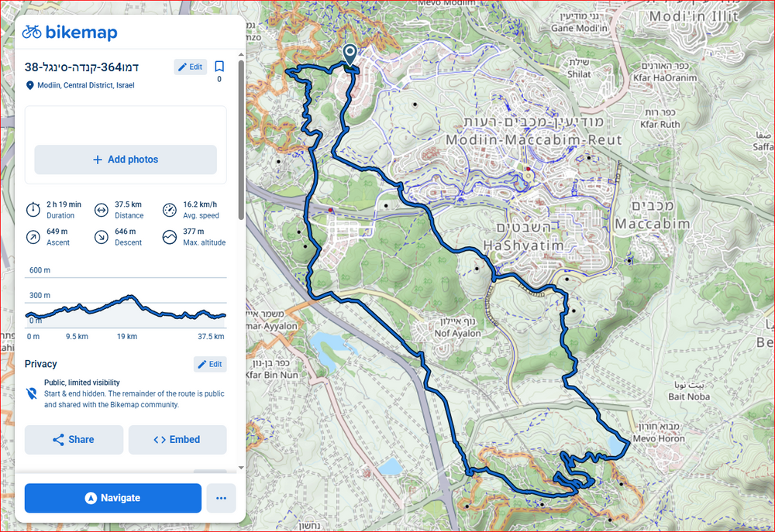This screenshot has height=532, width=775.
Task: Open the Embed code option
Action: [177, 440]
